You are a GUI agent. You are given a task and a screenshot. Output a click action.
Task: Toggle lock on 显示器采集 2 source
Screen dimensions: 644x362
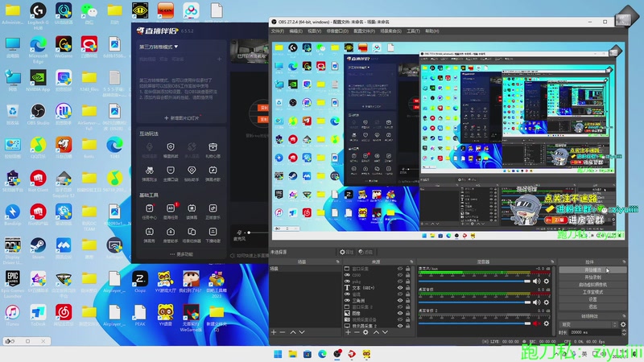point(408,326)
